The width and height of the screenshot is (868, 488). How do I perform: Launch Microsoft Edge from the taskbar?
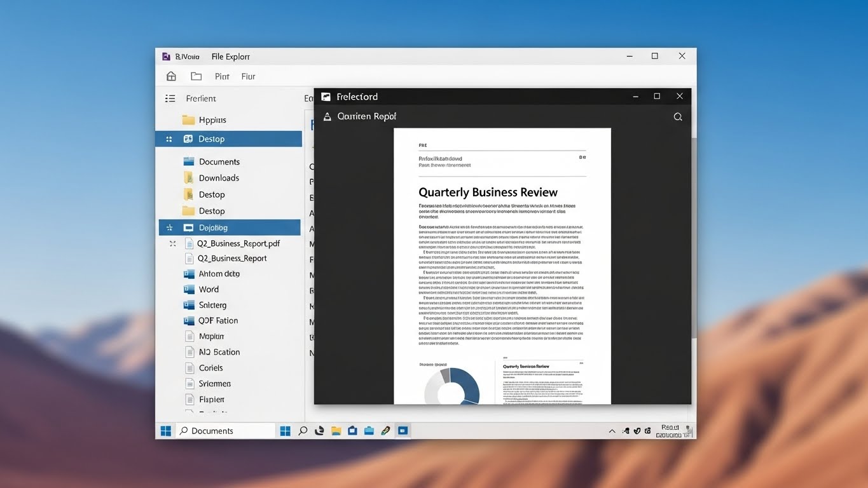click(319, 430)
